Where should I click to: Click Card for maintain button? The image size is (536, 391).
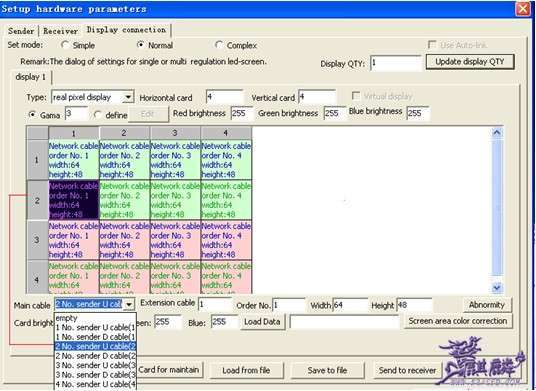170,370
